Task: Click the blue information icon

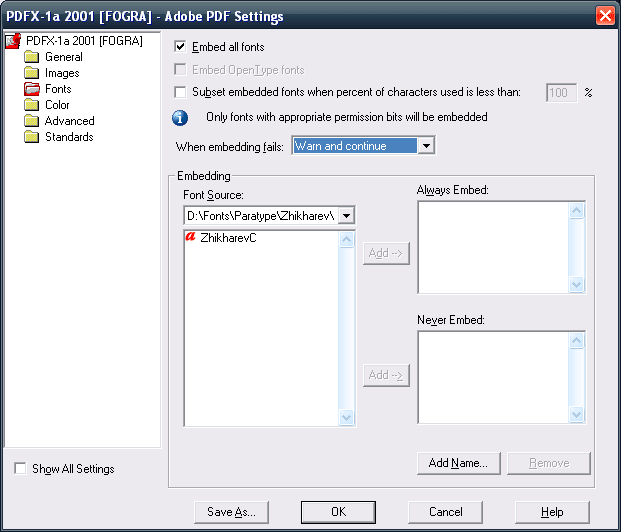Action: coord(180,118)
